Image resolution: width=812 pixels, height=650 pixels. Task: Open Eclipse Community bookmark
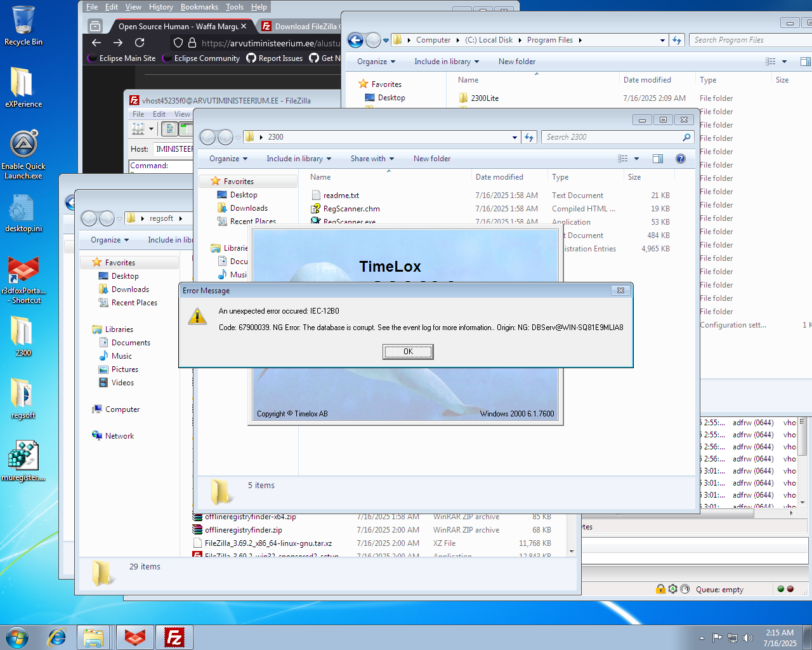pos(202,58)
